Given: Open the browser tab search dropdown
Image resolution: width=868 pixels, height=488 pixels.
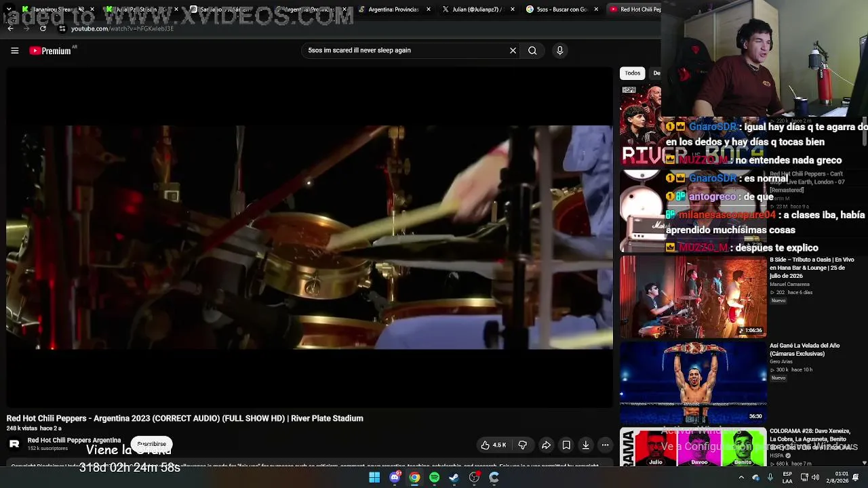Looking at the screenshot, I should [x=8, y=9].
